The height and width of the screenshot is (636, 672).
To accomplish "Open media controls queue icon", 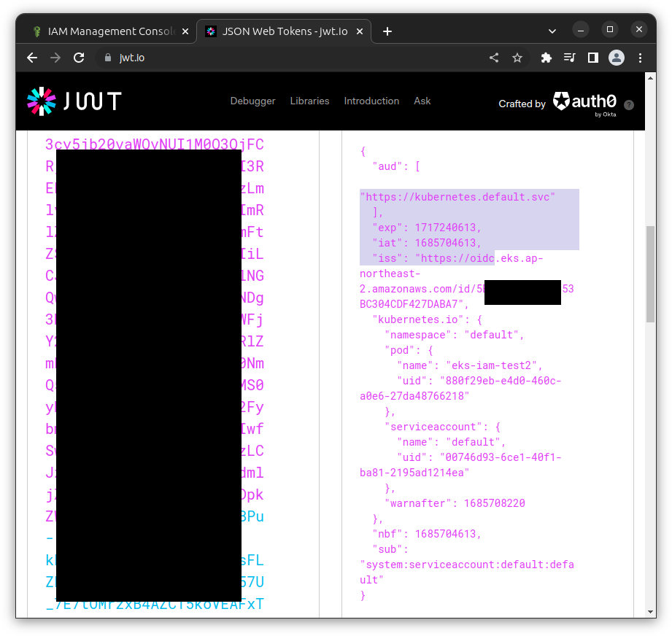I will pyautogui.click(x=570, y=58).
